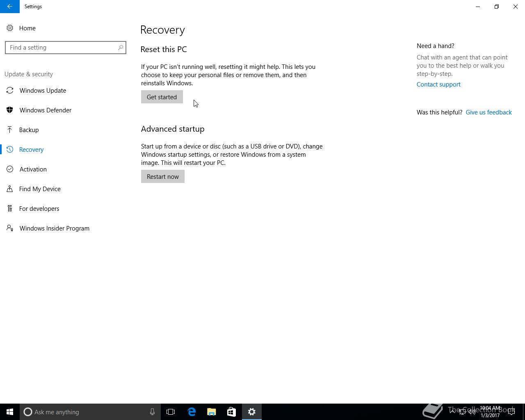Click the Settings gear in the taskbar

[x=252, y=412]
